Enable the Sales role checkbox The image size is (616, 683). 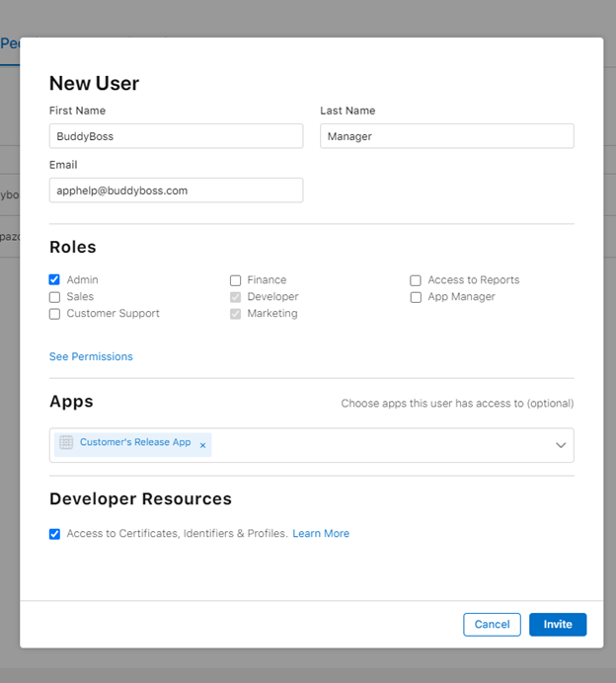54,297
